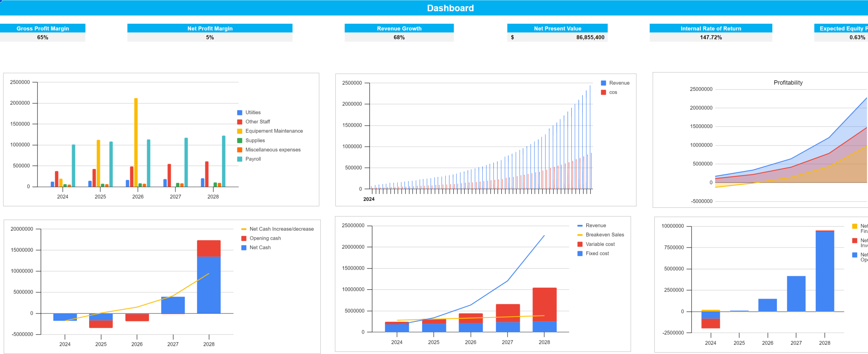The width and height of the screenshot is (868, 354).
Task: Select the Opening cash legend swatch
Action: coord(244,238)
